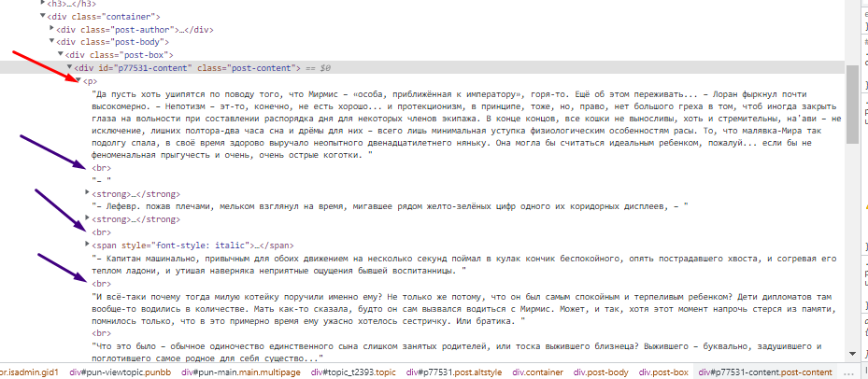The image size is (868, 379).
Task: Open breadcrumb div.post-box
Action: (x=663, y=372)
